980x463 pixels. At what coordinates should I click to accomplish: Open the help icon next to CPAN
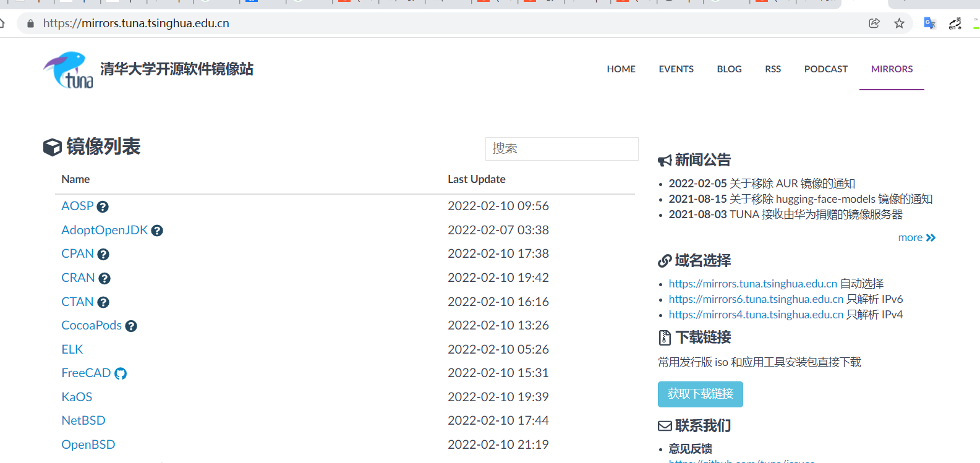[x=103, y=254]
